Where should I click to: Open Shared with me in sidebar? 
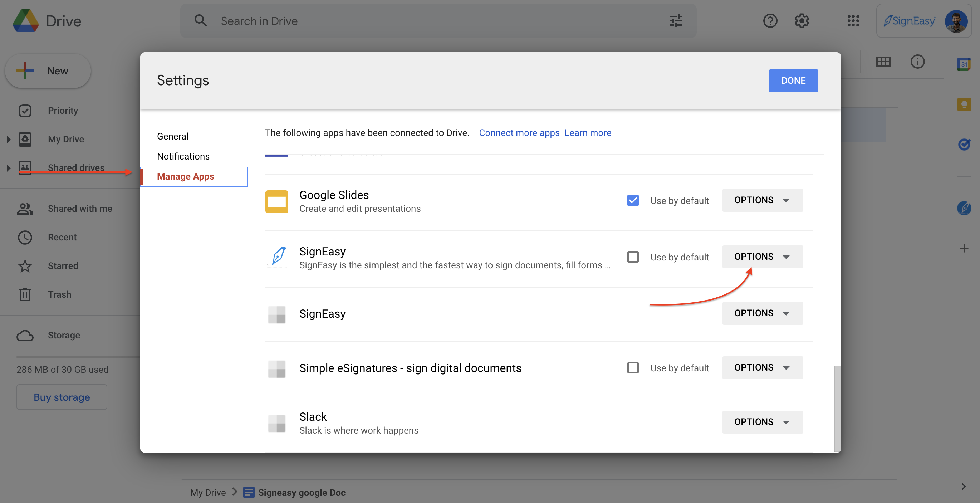(x=80, y=209)
